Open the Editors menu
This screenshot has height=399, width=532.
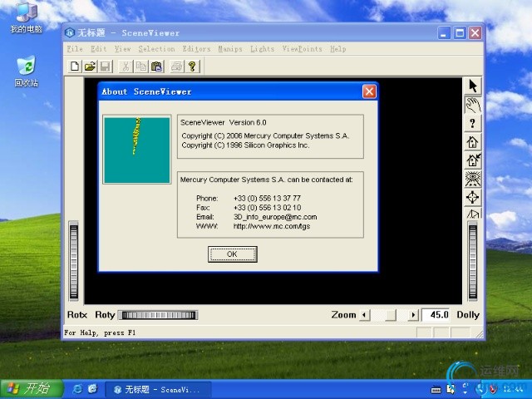[x=196, y=49]
